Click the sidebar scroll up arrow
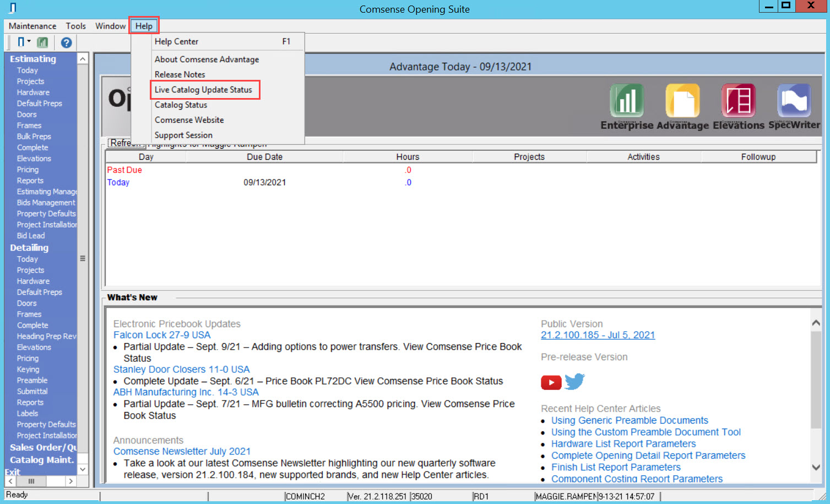The height and width of the screenshot is (504, 830). (83, 59)
